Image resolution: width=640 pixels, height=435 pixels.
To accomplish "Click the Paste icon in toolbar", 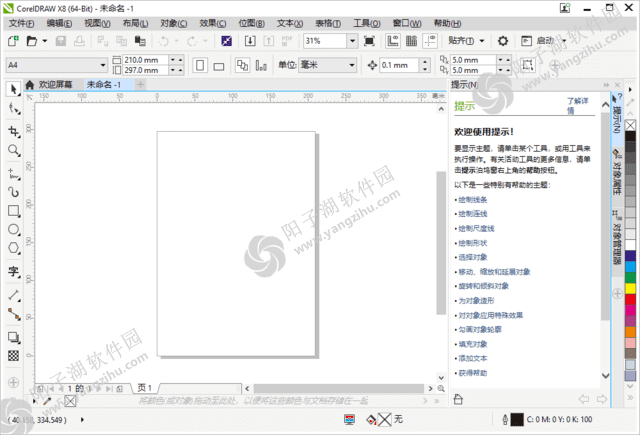I will pos(140,41).
